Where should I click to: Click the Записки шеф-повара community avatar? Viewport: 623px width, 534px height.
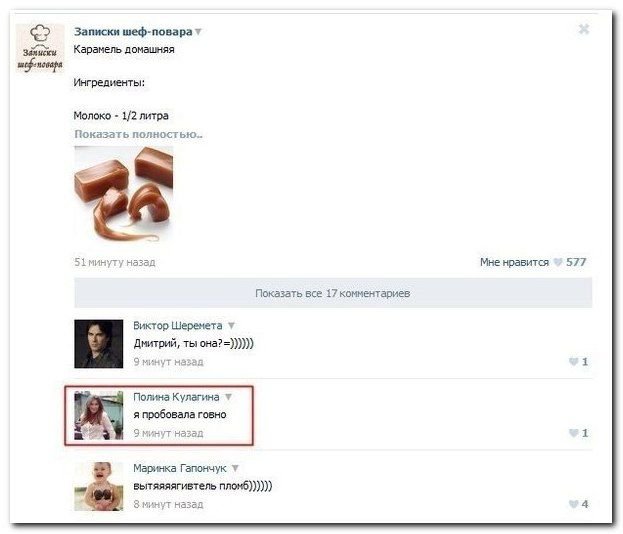[40, 48]
